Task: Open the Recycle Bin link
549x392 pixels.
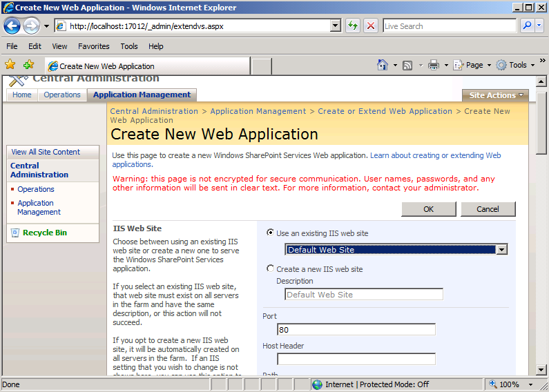Action: pyautogui.click(x=45, y=233)
